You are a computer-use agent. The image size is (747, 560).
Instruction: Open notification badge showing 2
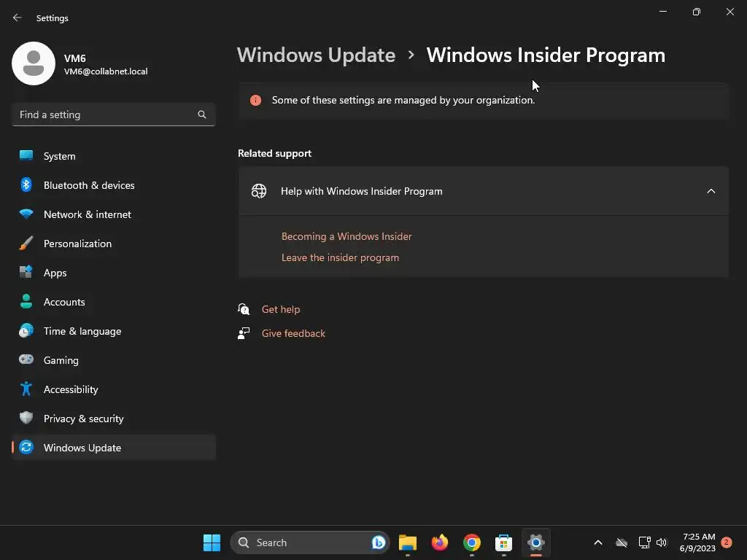(727, 542)
